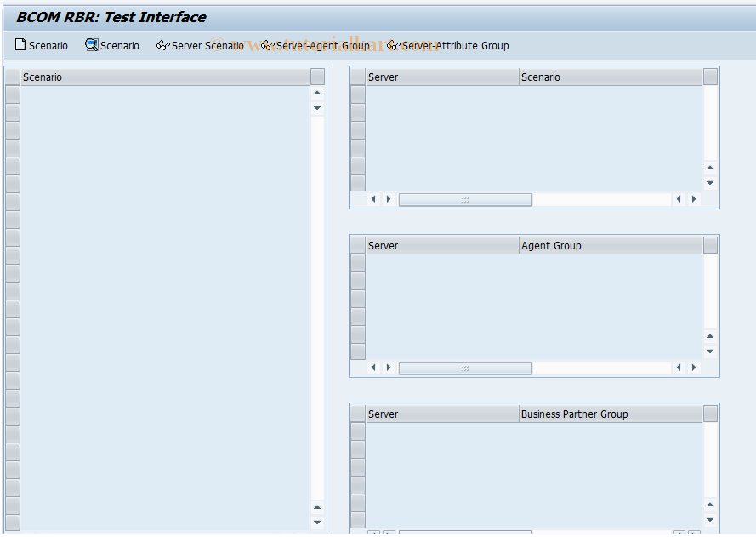The height and width of the screenshot is (537, 756).
Task: Click select-all corner of Server/Scenario table
Action: click(358, 77)
